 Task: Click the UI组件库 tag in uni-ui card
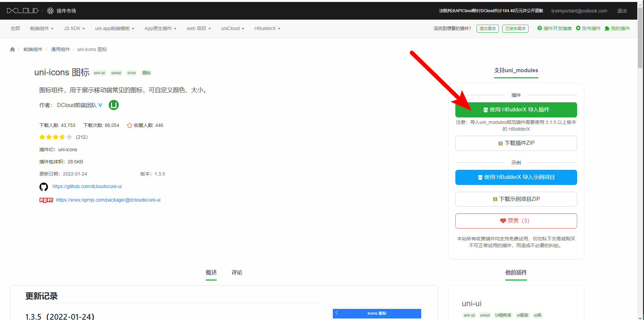tap(503, 315)
